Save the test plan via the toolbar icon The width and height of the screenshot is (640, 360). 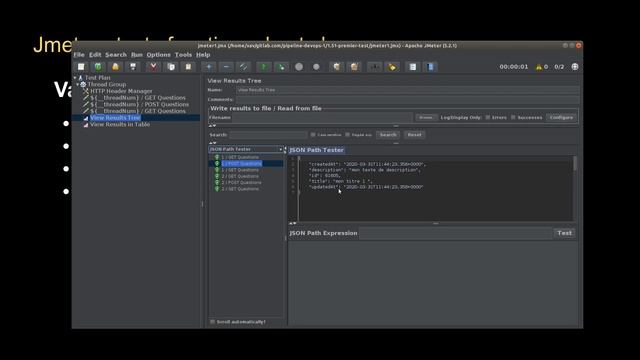pos(133,67)
